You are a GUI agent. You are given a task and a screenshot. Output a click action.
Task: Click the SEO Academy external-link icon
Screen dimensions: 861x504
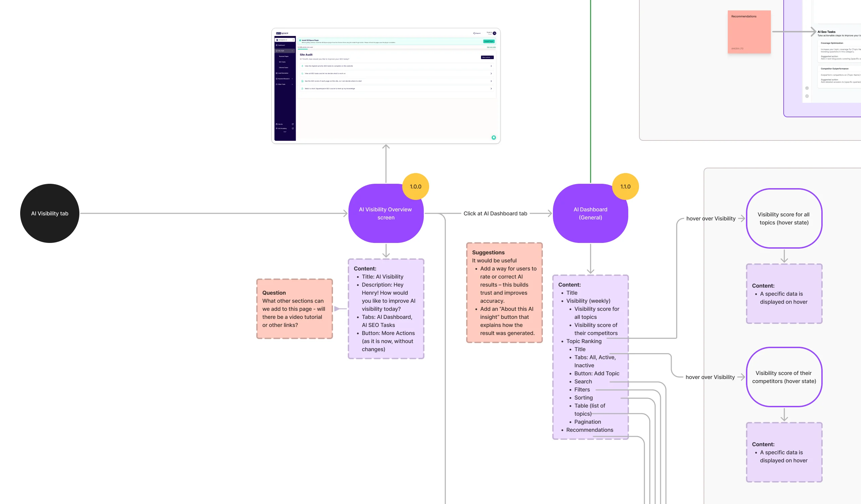pyautogui.click(x=293, y=129)
